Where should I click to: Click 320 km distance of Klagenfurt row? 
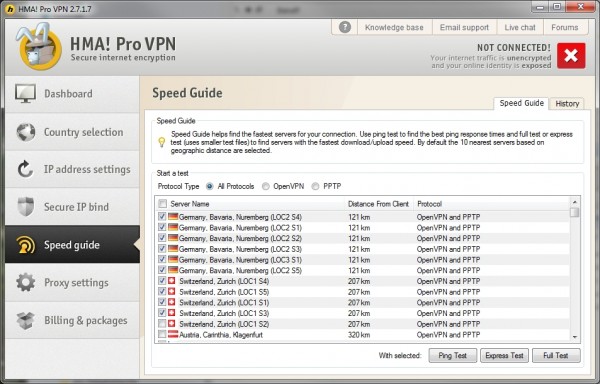(359, 335)
